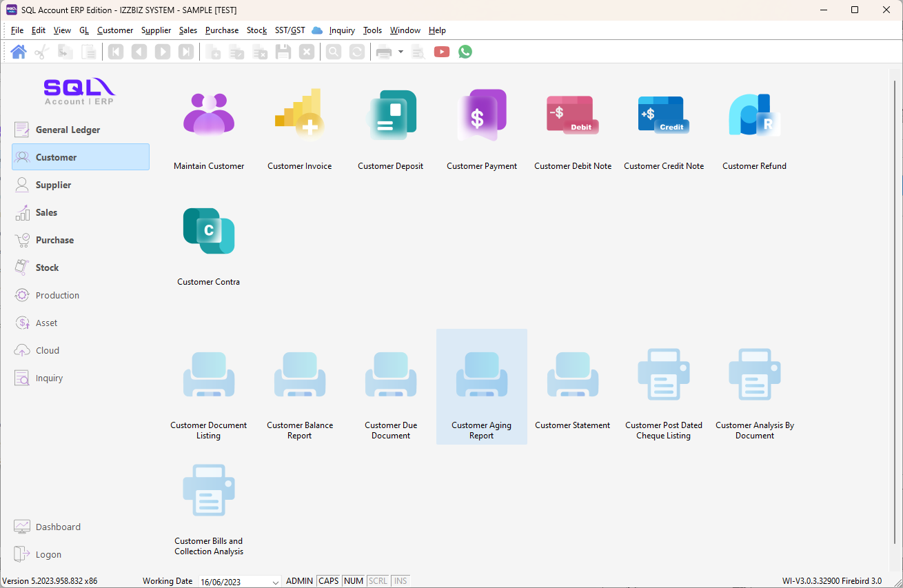The height and width of the screenshot is (588, 903).
Task: Open the Sales menu in menu bar
Action: [188, 30]
